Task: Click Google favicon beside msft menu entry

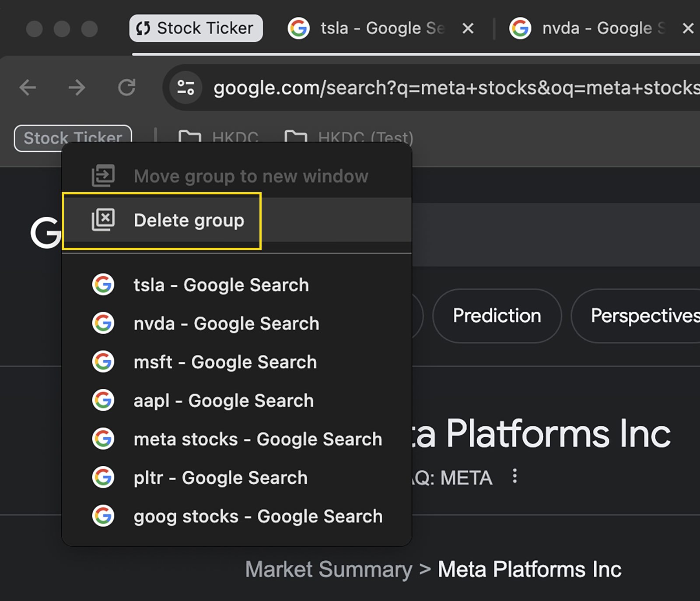Action: (103, 362)
